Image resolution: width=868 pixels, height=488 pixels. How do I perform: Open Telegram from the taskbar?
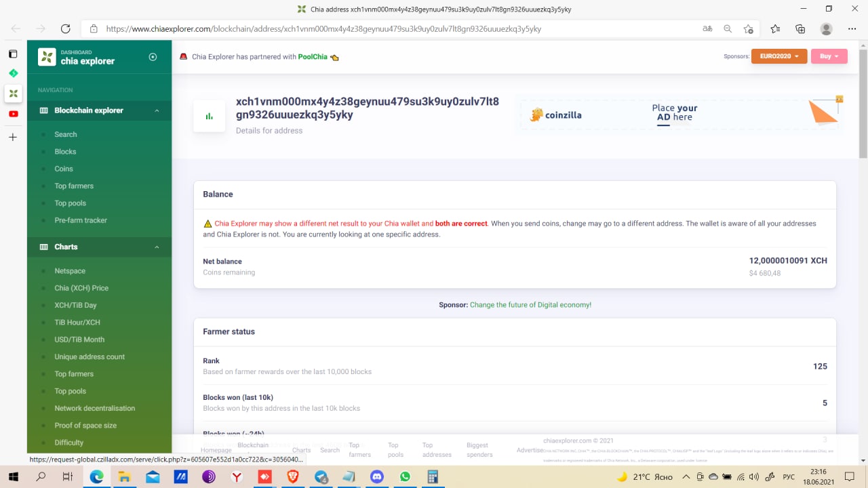click(321, 476)
